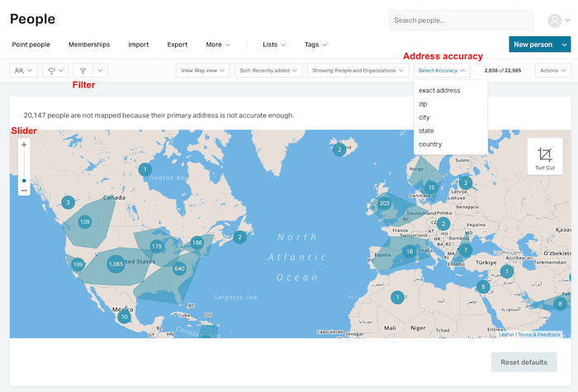Select 'country' in the accuracy menu
The image size is (578, 392).
(x=430, y=144)
